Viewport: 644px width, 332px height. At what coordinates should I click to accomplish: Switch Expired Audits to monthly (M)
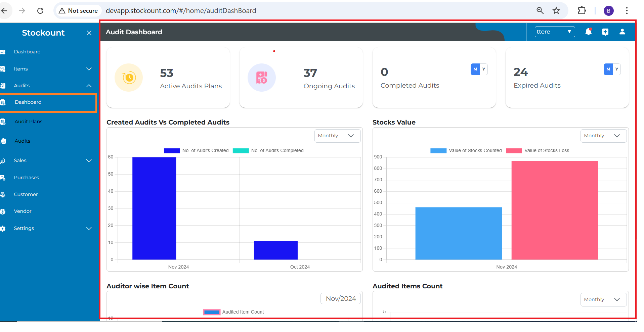pyautogui.click(x=608, y=69)
